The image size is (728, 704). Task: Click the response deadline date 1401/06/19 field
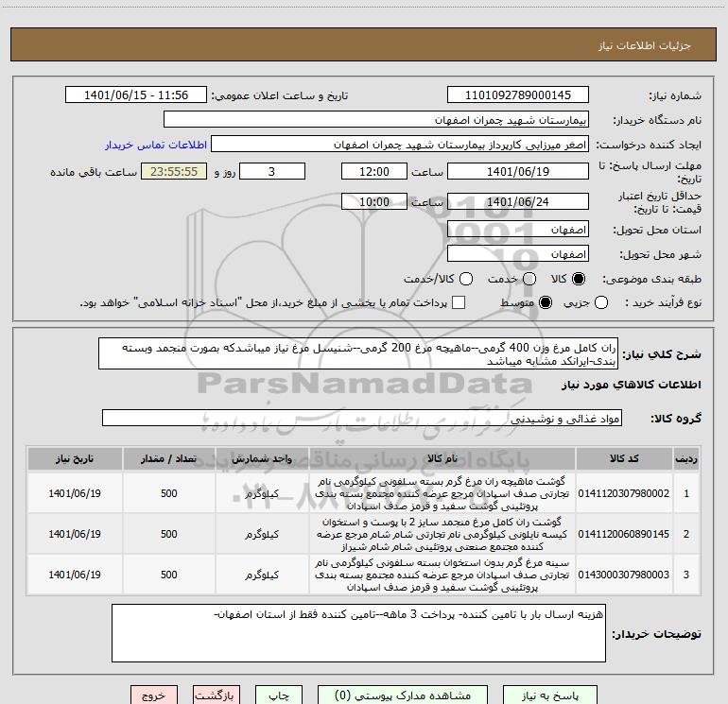(x=518, y=171)
